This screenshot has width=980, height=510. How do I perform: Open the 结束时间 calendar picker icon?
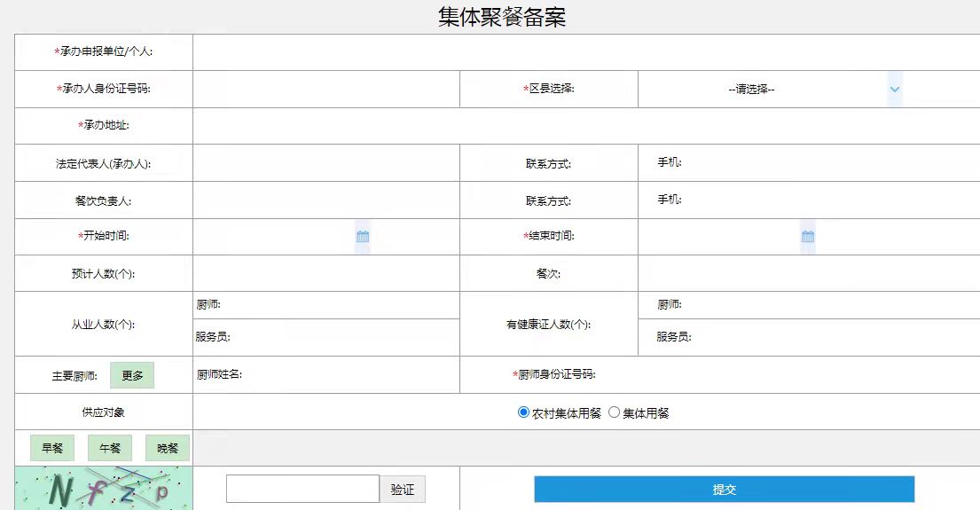tap(808, 237)
